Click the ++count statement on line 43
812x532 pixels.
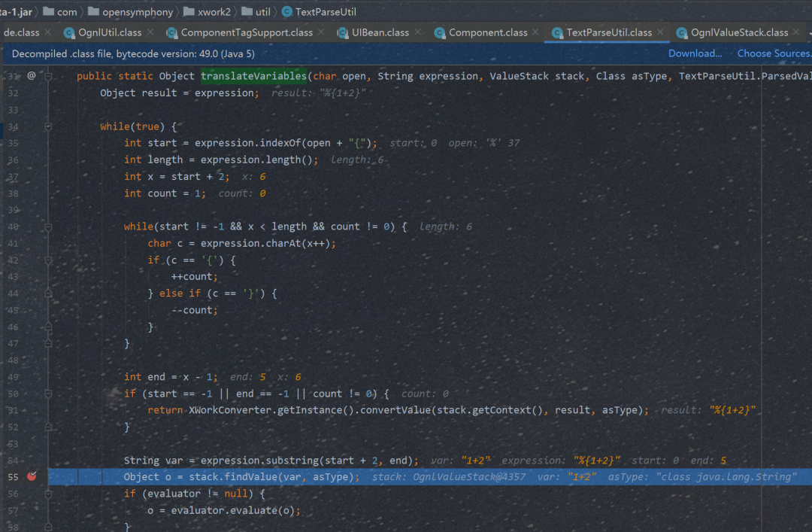[x=195, y=276]
